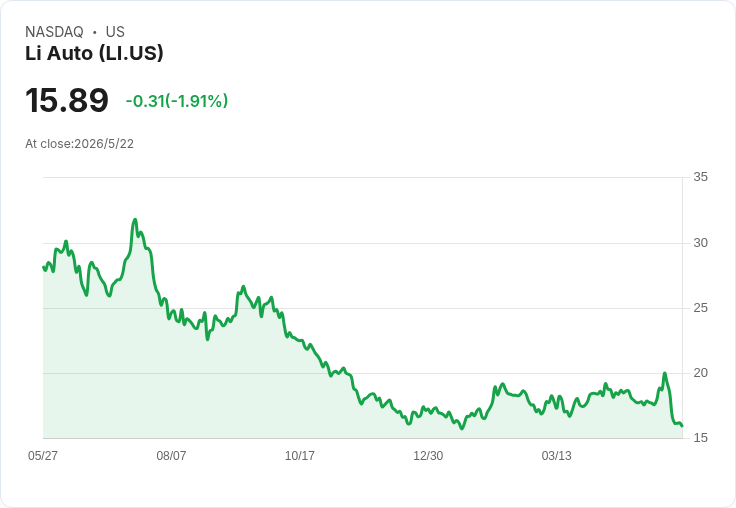Click the current price 15.89

coord(67,100)
